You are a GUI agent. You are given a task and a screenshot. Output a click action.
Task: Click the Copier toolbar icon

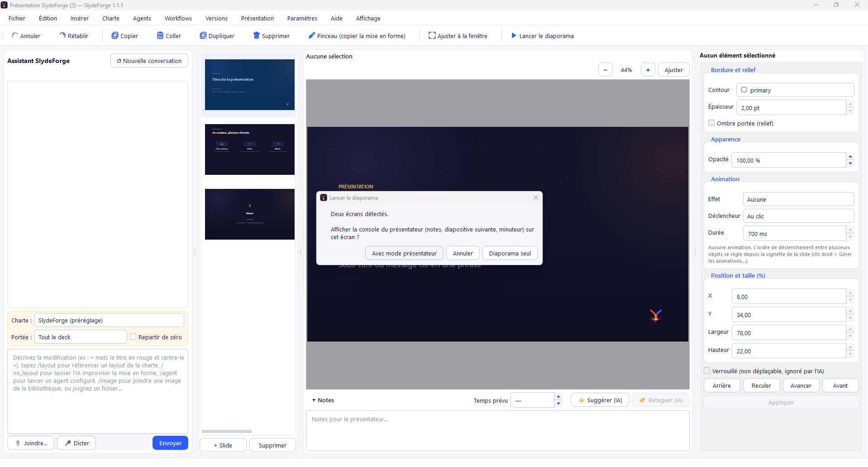click(x=115, y=35)
